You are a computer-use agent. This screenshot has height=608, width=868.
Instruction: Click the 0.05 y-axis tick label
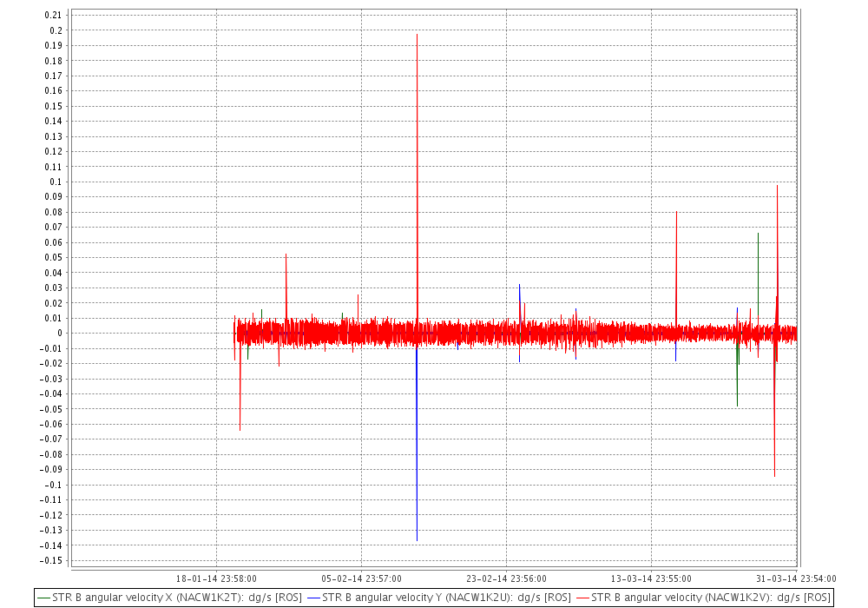point(54,257)
